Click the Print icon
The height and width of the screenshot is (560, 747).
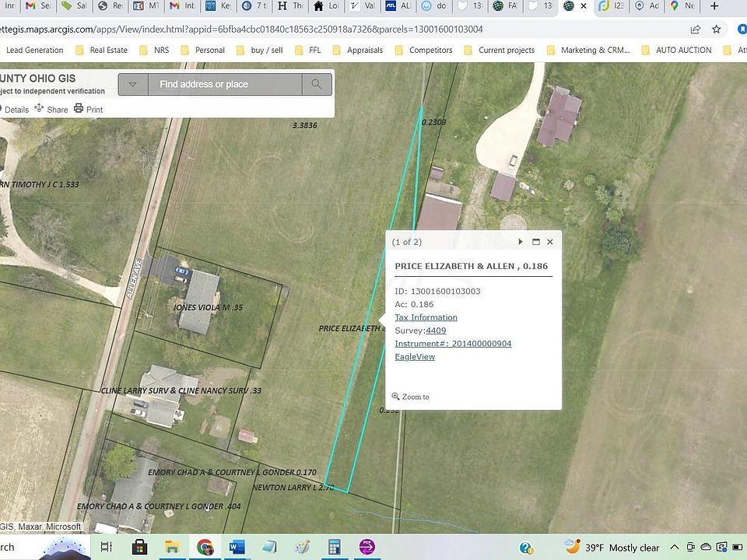coord(79,109)
